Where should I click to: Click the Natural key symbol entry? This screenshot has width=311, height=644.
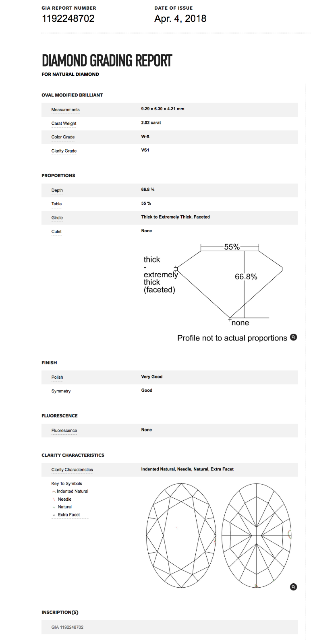[62, 507]
